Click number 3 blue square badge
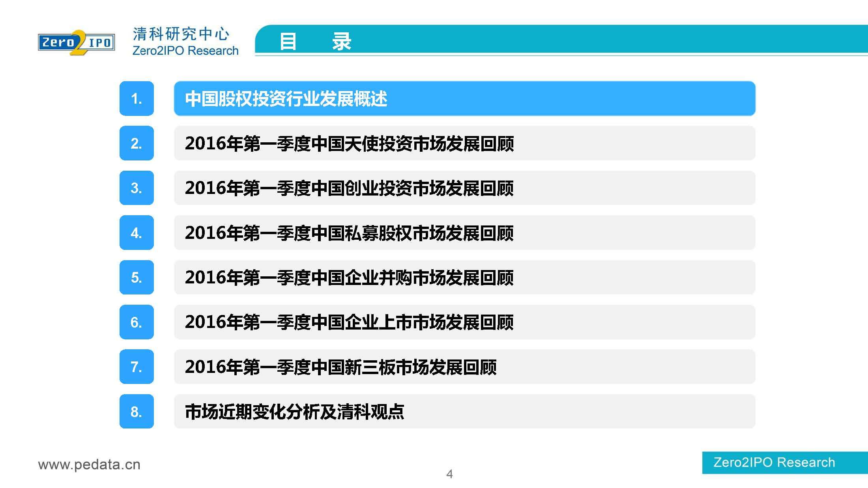The height and width of the screenshot is (488, 868). point(137,188)
